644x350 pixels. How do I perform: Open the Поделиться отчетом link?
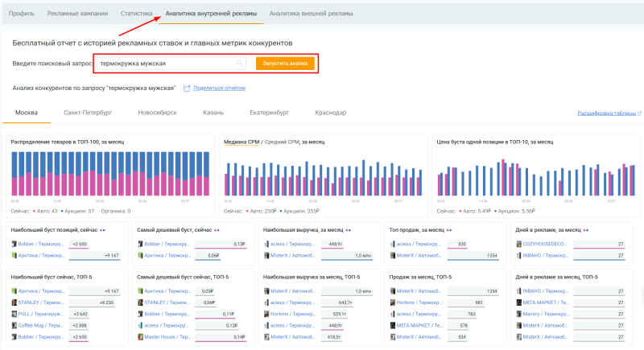(x=219, y=88)
